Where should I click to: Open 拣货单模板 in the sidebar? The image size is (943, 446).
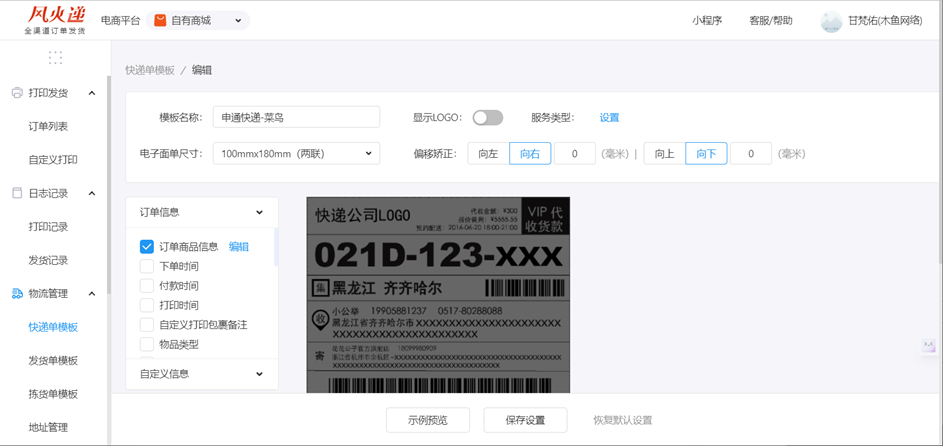[x=53, y=394]
